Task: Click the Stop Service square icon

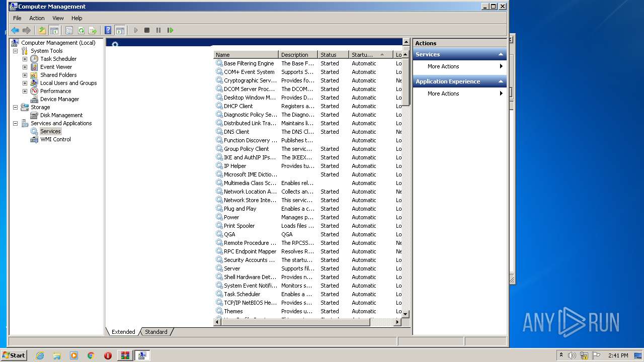Action: [x=147, y=30]
